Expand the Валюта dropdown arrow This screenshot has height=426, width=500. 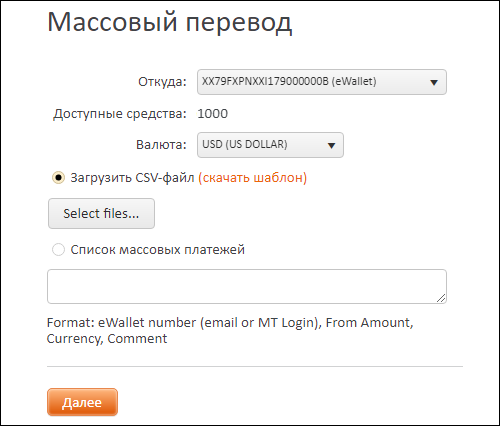pos(331,145)
